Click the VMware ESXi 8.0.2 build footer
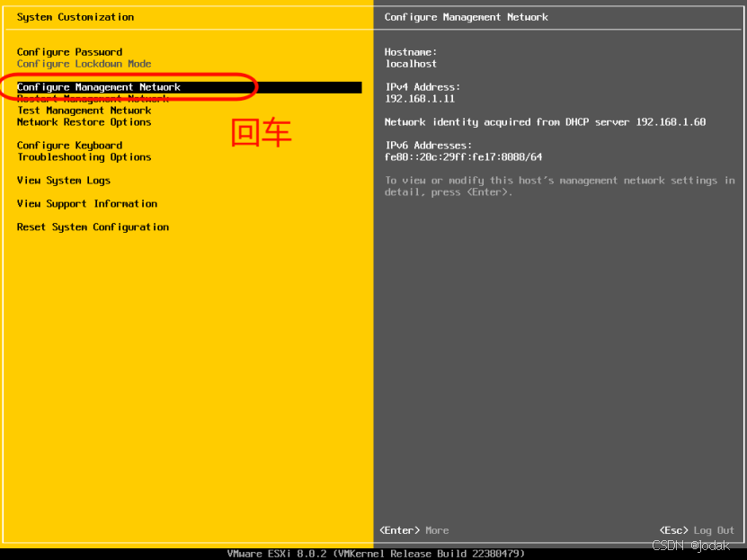This screenshot has height=560, width=747. point(376,554)
